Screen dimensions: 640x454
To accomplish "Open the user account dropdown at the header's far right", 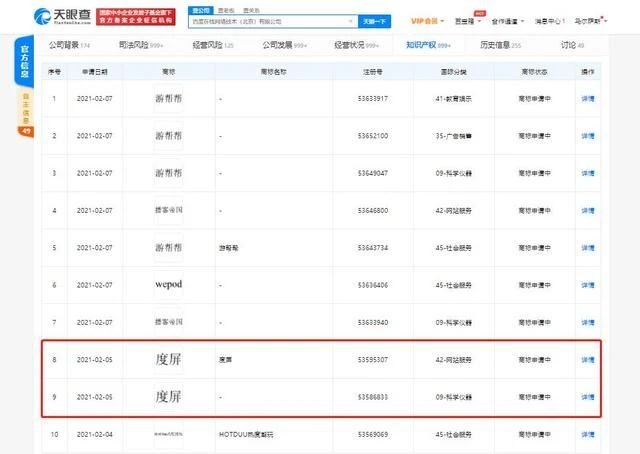I will tap(591, 20).
